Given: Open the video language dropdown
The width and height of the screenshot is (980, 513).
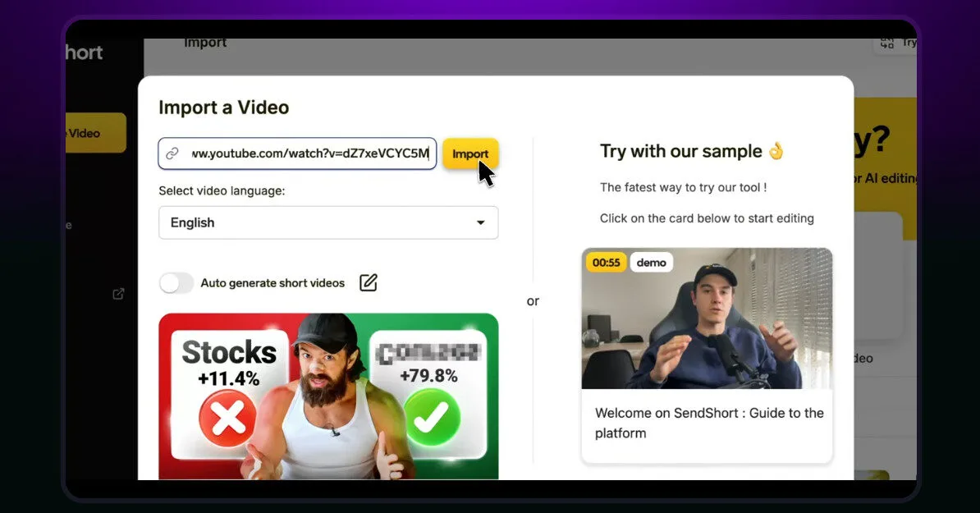Looking at the screenshot, I should click(328, 222).
